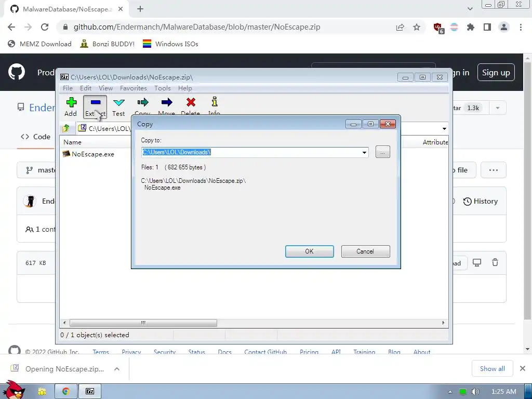This screenshot has height=399, width=532.
Task: Open the Windows ISOs bookmark
Action: tap(170, 44)
